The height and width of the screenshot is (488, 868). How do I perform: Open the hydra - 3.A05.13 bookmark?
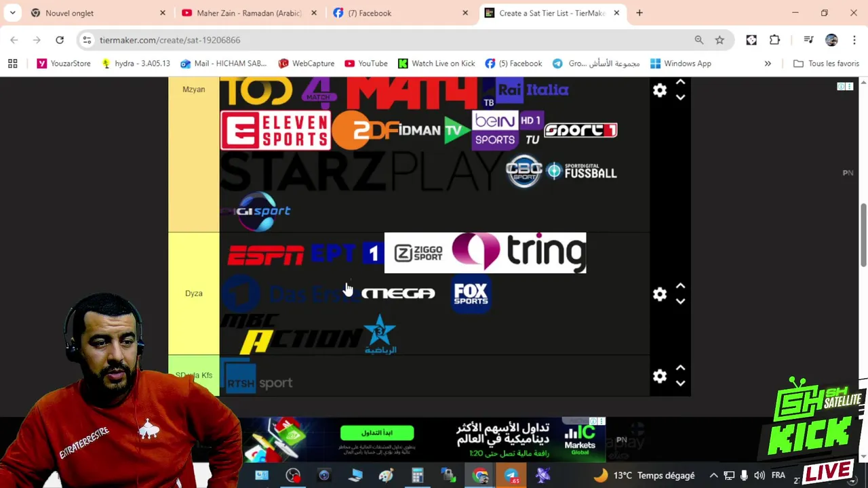coord(136,63)
